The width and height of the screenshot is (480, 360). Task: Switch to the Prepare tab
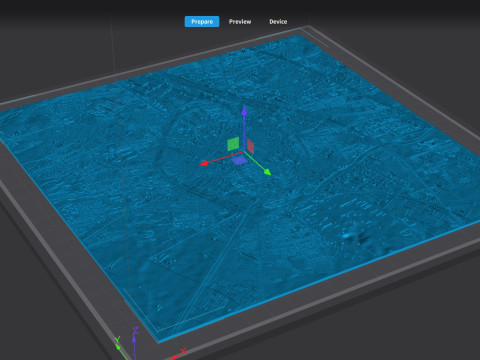pos(202,22)
